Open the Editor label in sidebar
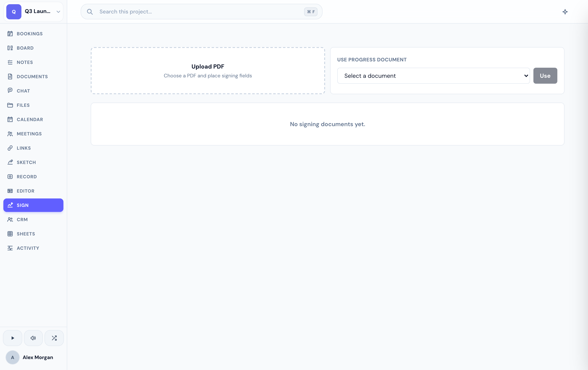The width and height of the screenshot is (588, 370). tap(26, 191)
